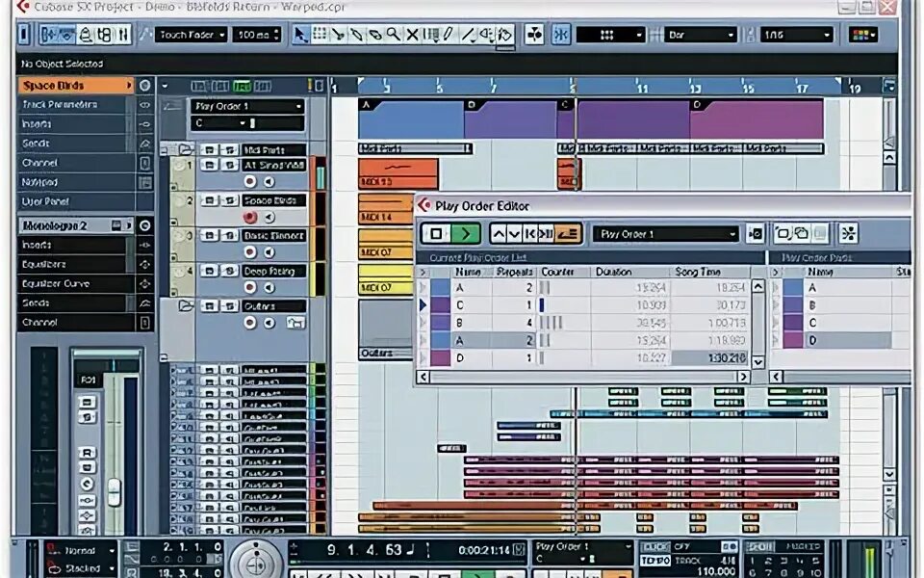Image resolution: width=924 pixels, height=578 pixels.
Task: Open the Mixer button in toolbar
Action: [124, 35]
